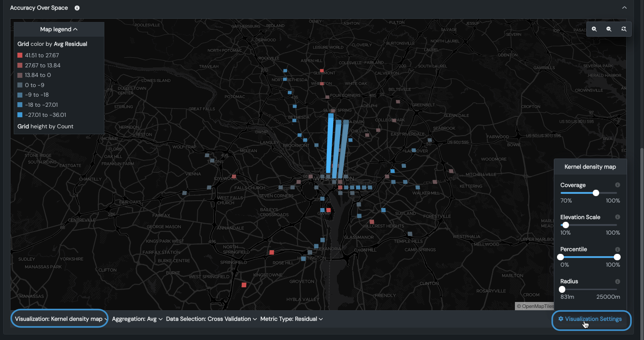644x340 pixels.
Task: Collapse the Map legend panel
Action: tap(59, 29)
